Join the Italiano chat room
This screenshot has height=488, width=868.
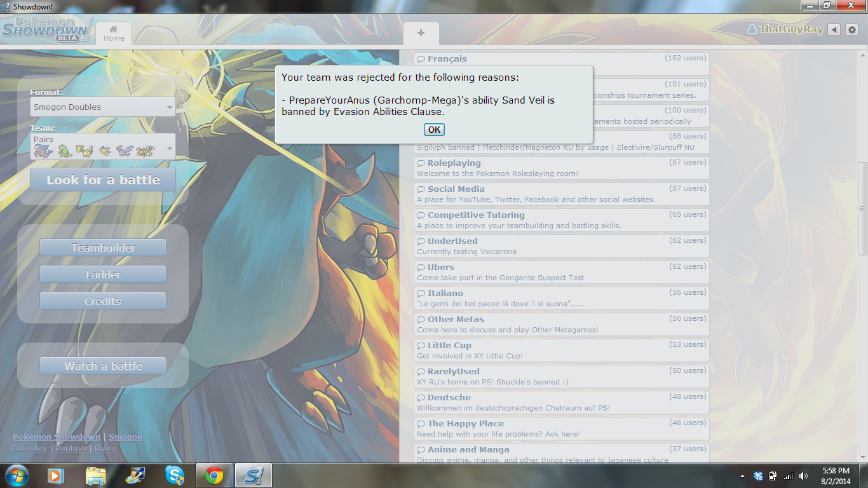561,298
